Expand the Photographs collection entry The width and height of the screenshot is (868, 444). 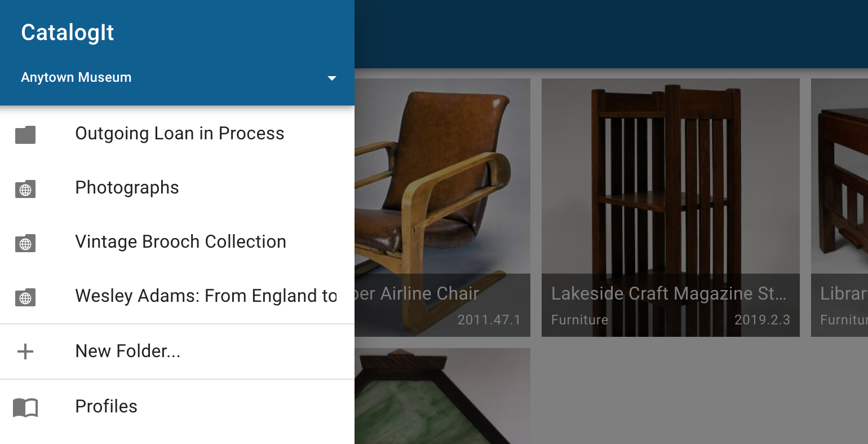click(x=127, y=187)
